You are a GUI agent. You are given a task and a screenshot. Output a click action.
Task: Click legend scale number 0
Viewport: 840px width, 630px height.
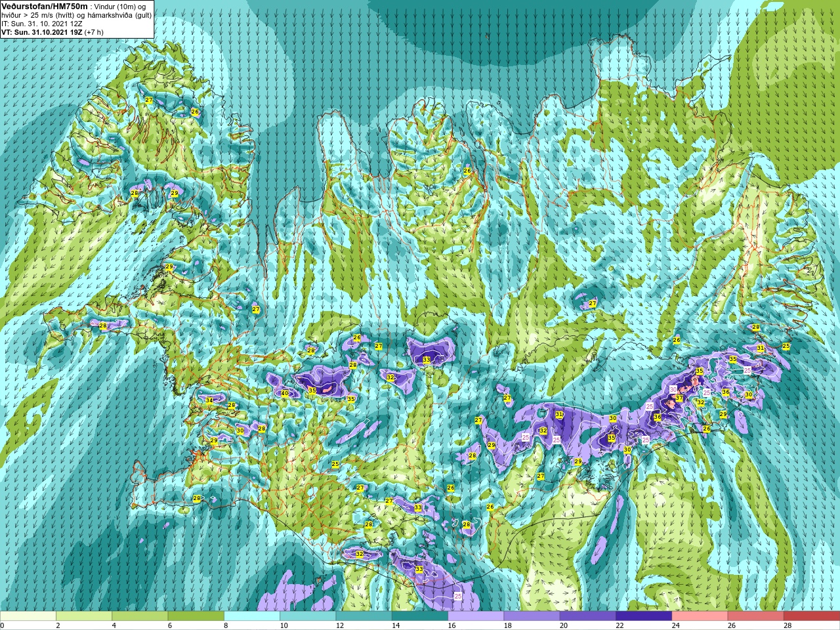pos(3,625)
